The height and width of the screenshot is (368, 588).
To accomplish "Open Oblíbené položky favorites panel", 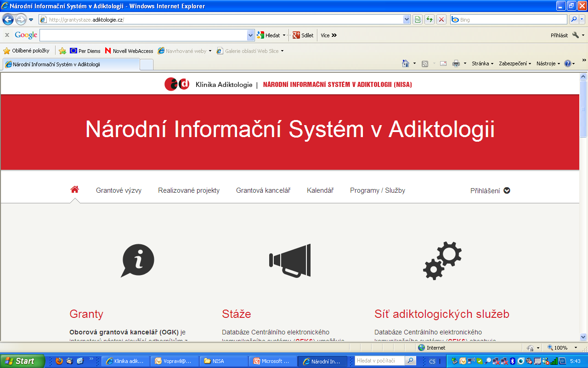I will pyautogui.click(x=26, y=51).
